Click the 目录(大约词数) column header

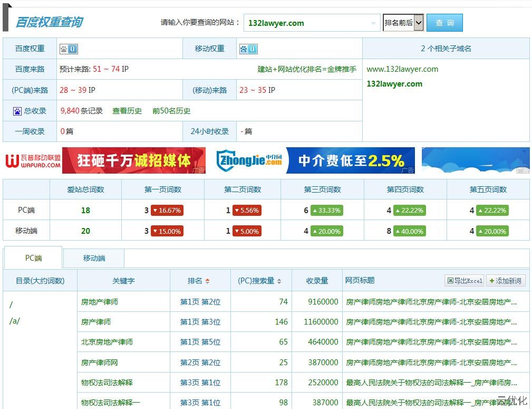point(40,281)
